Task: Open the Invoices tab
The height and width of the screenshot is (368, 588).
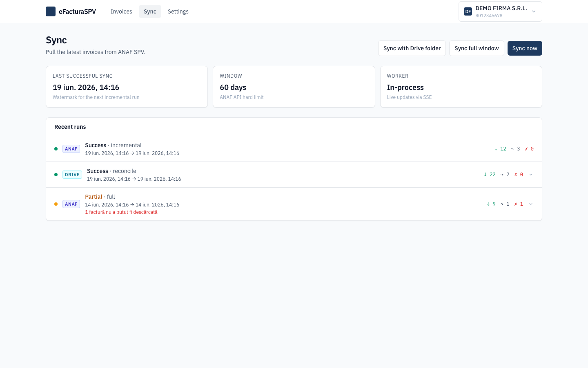Action: 121,11
